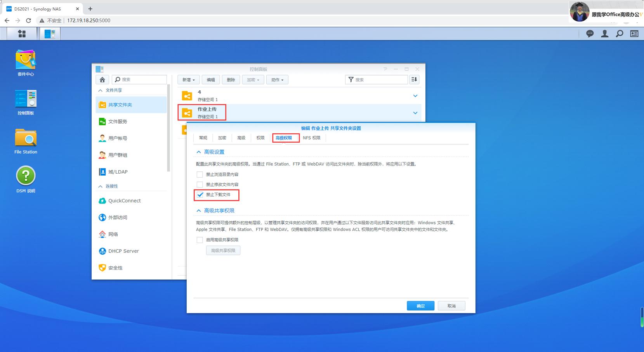Open 用户帐号 settings in the sidebar
This screenshot has height=352, width=644.
click(118, 138)
